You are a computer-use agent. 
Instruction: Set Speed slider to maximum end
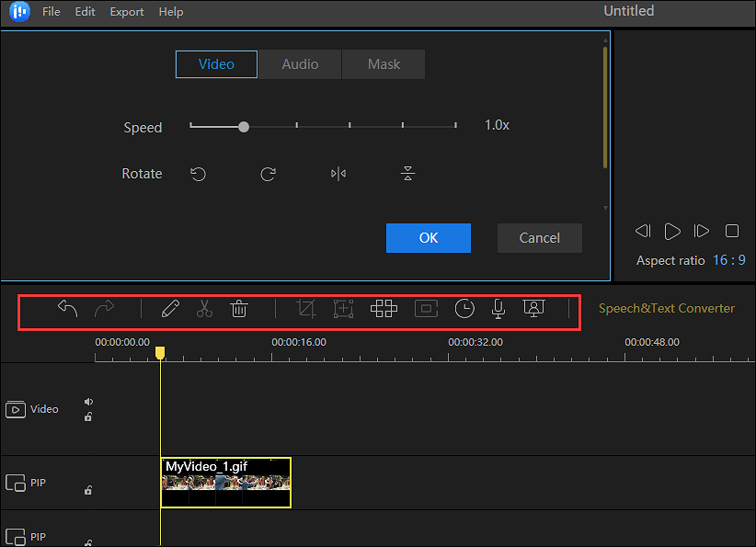(455, 126)
